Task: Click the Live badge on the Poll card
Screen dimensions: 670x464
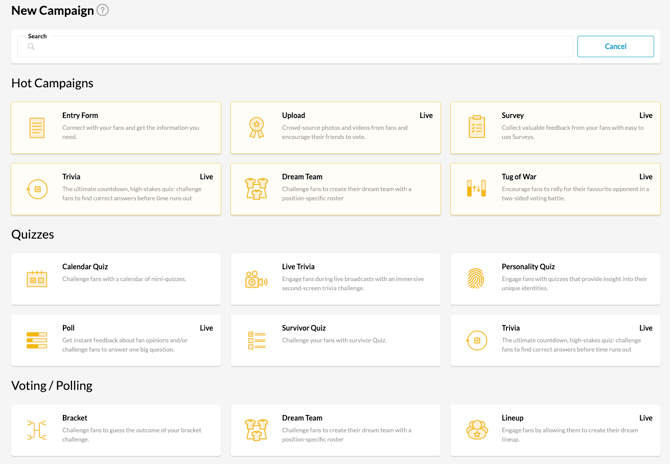Action: (x=206, y=328)
